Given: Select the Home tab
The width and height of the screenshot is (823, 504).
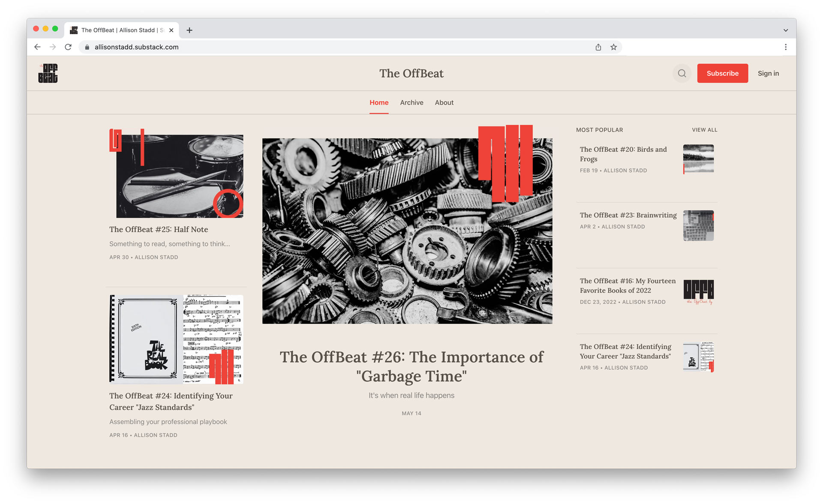Looking at the screenshot, I should point(379,102).
